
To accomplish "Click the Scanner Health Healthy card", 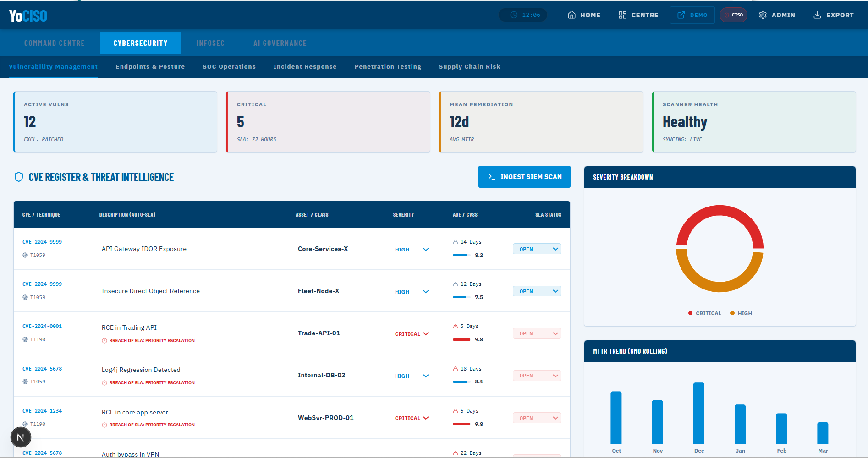I will point(754,122).
